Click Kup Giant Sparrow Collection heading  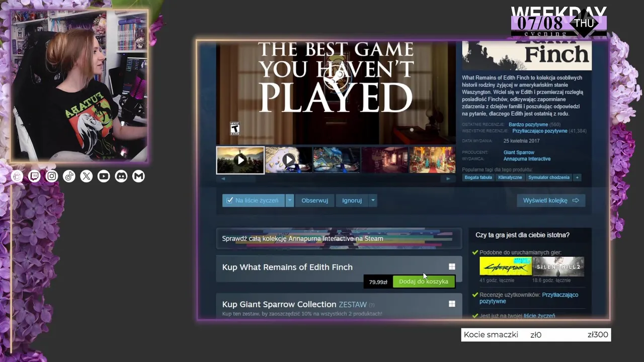[x=279, y=304]
